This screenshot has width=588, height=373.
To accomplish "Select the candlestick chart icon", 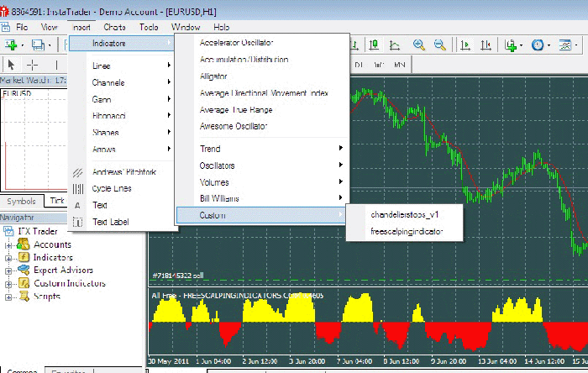I will point(375,45).
